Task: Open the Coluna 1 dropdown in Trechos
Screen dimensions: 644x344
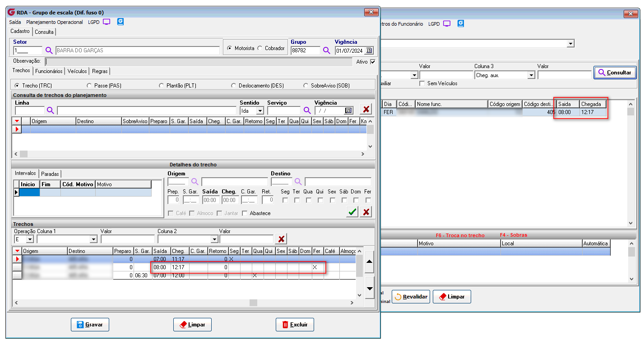Action: click(x=93, y=239)
